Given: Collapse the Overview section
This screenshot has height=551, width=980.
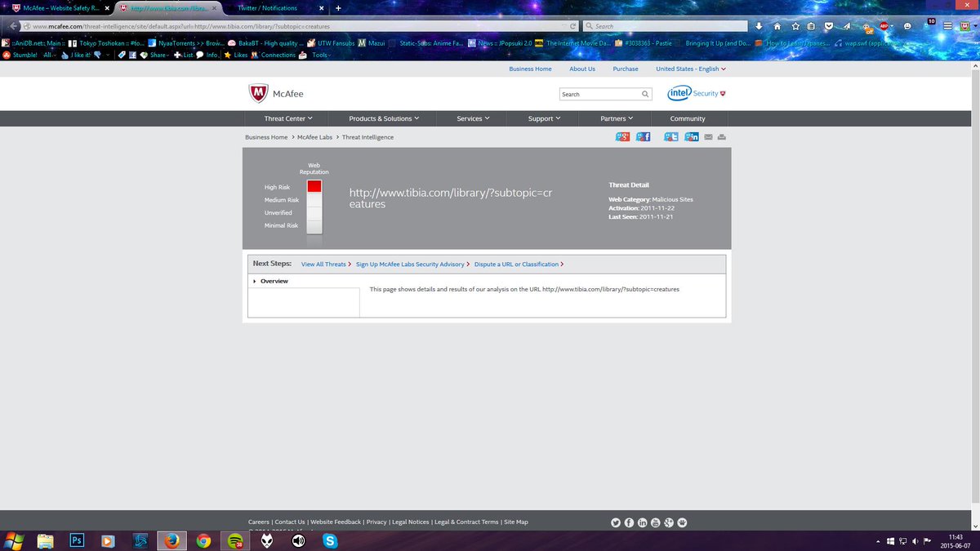Looking at the screenshot, I should coord(271,281).
